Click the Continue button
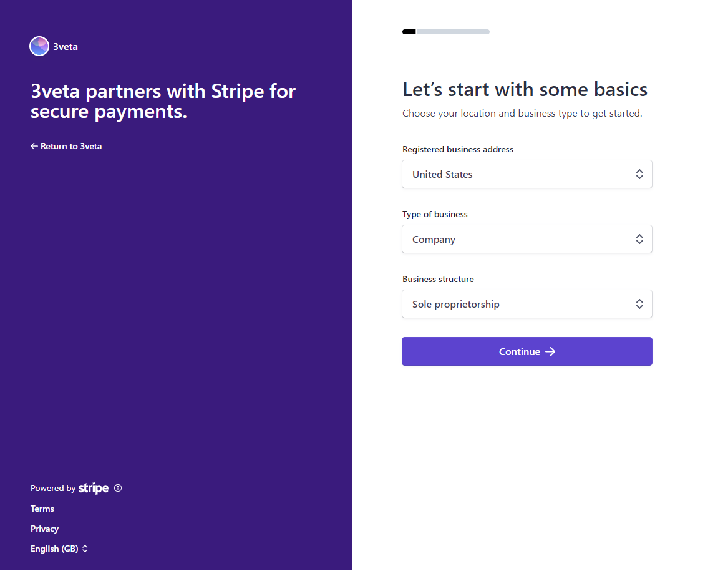The image size is (728, 571). [x=527, y=351]
